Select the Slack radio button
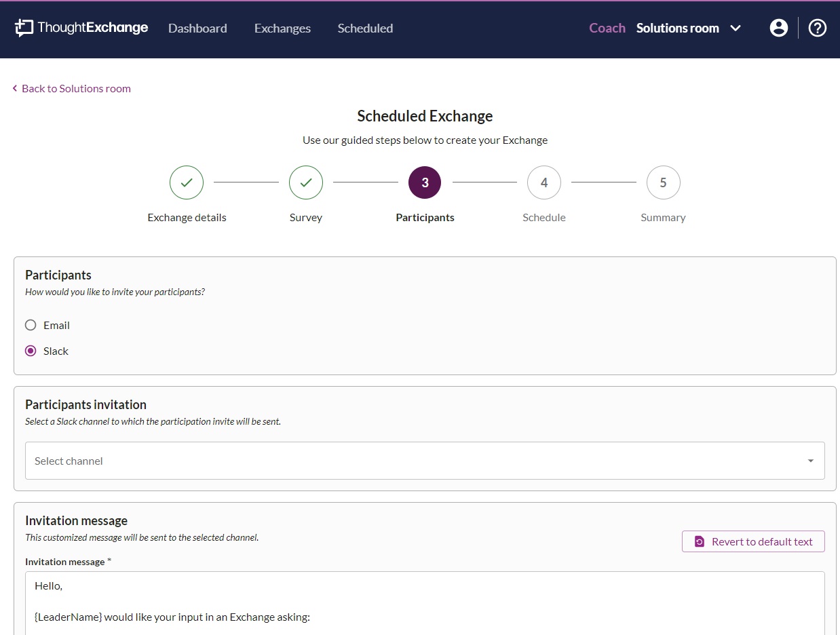Image resolution: width=840 pixels, height=635 pixels. (x=31, y=351)
